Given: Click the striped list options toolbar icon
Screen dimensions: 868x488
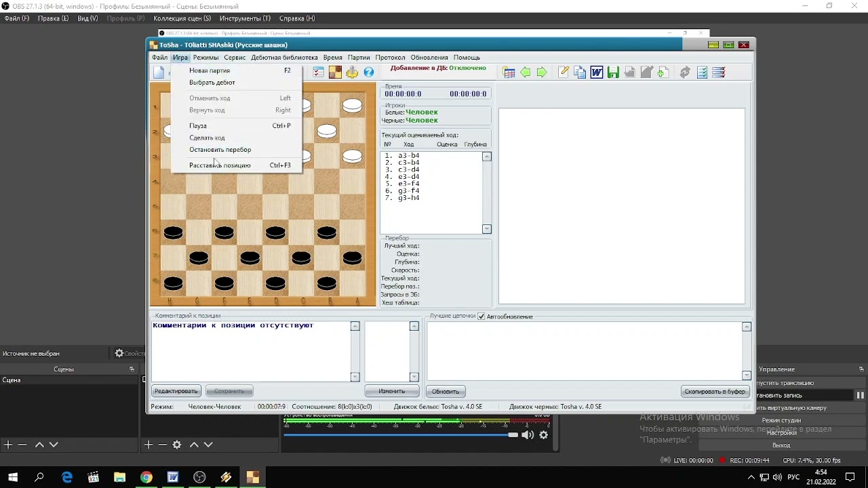Looking at the screenshot, I should [719, 73].
